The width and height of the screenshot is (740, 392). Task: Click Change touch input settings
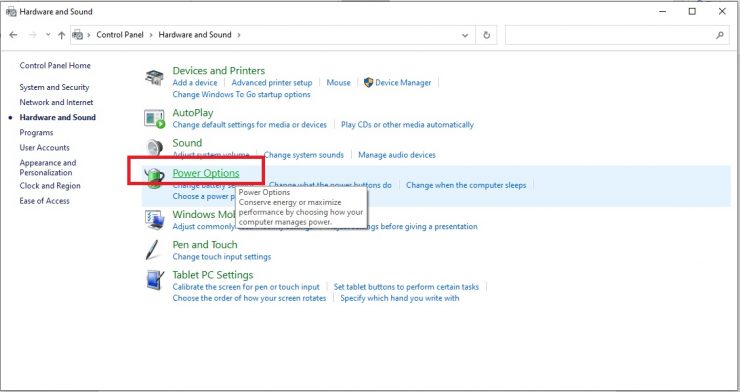(222, 257)
